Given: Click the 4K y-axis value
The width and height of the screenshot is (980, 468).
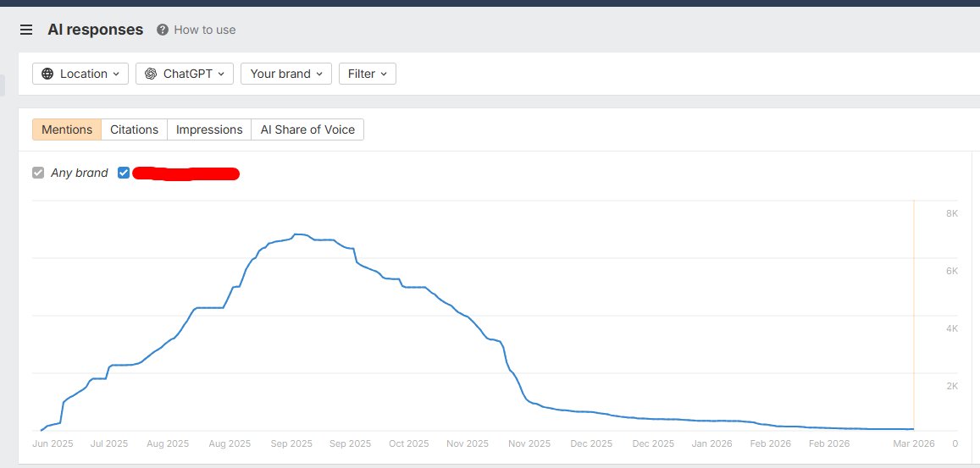Looking at the screenshot, I should coord(952,328).
